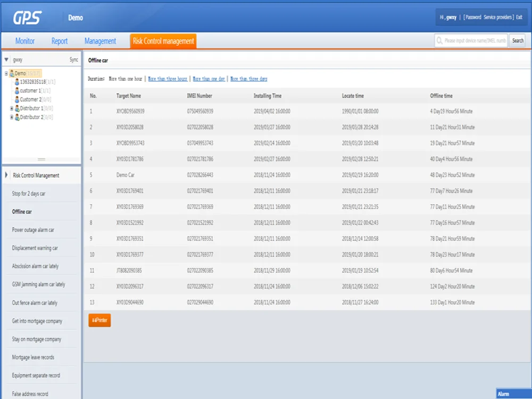Click the user icon beside Customer 2

pos(17,99)
